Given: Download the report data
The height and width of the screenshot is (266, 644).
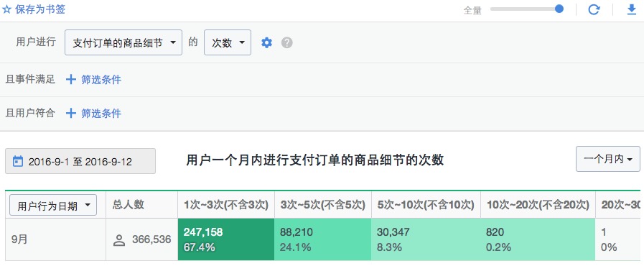Looking at the screenshot, I should pos(632,9).
